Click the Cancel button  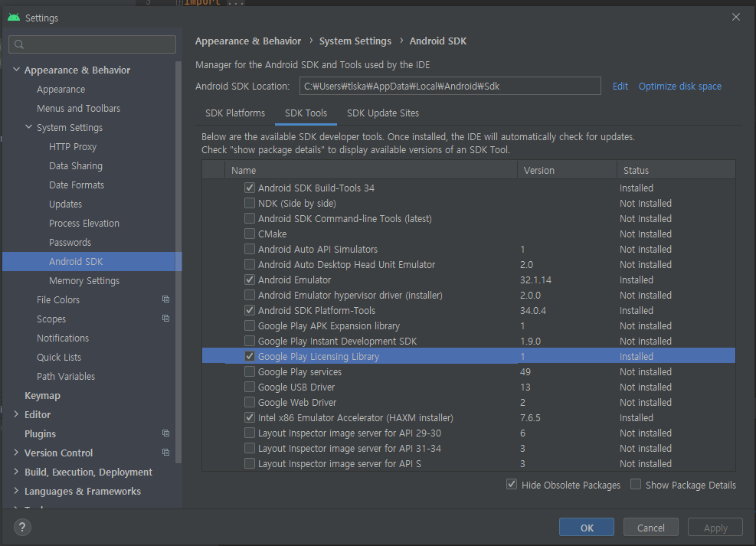(650, 528)
